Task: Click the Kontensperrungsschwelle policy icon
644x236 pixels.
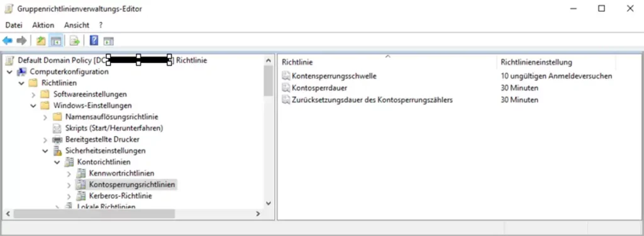Action: pyautogui.click(x=286, y=76)
